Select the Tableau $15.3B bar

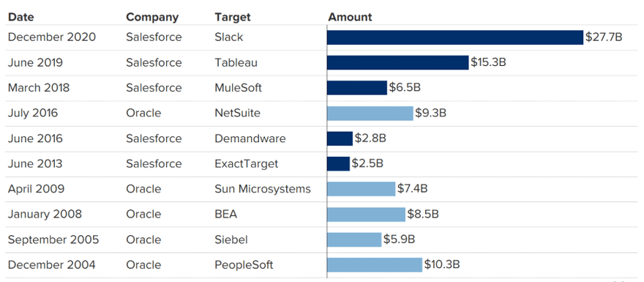(398, 63)
